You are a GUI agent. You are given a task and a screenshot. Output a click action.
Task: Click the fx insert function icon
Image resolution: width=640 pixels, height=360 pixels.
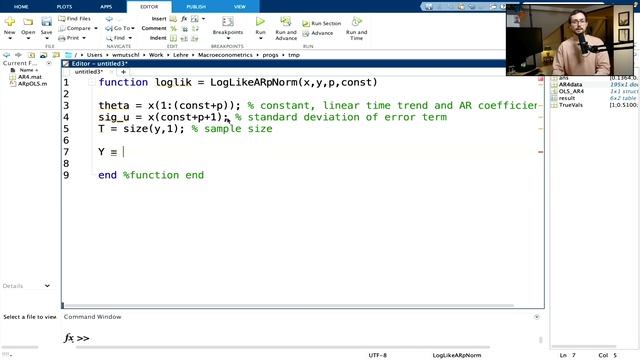tap(184, 19)
